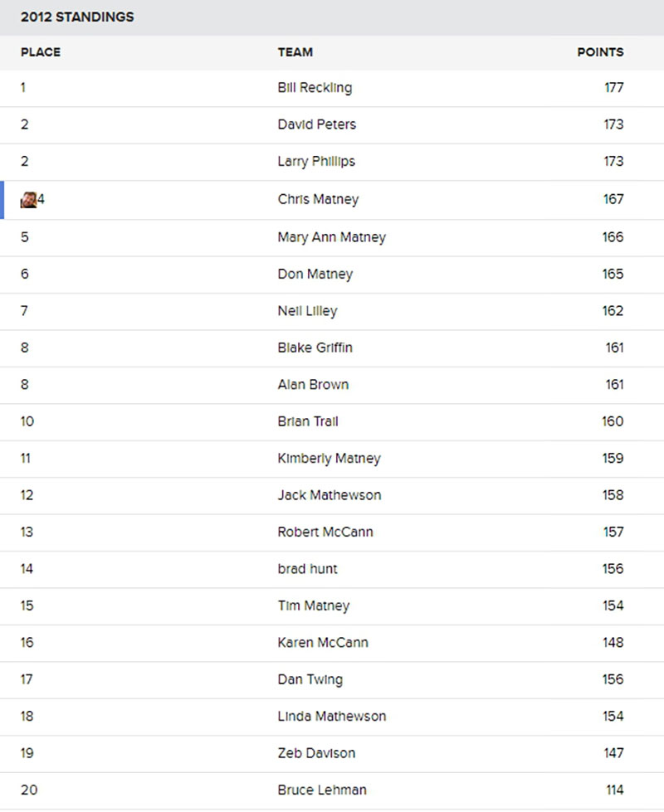
Task: Select Mary Ann Matney entry
Action: 332,237
